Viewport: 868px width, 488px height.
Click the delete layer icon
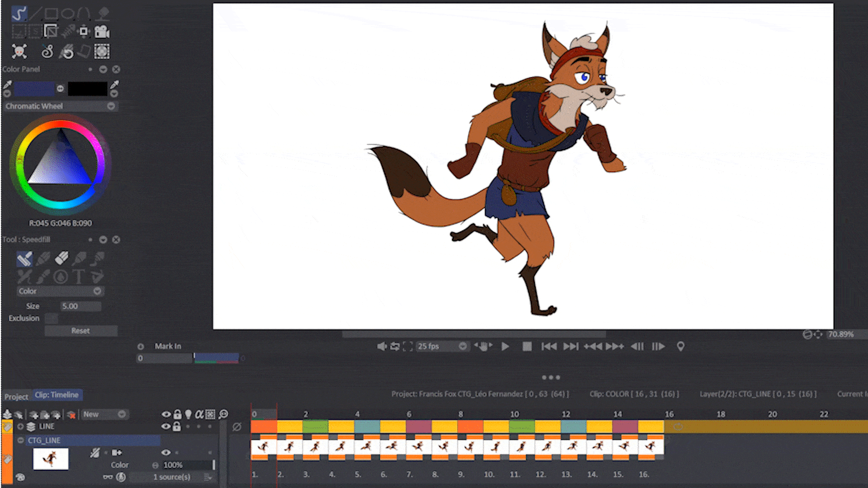71,415
